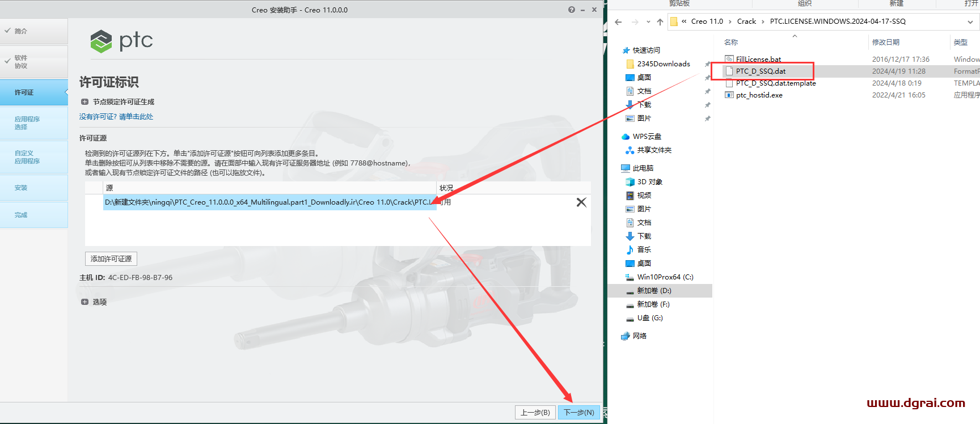
Task: Remove the license source with the X icon
Action: (x=581, y=202)
